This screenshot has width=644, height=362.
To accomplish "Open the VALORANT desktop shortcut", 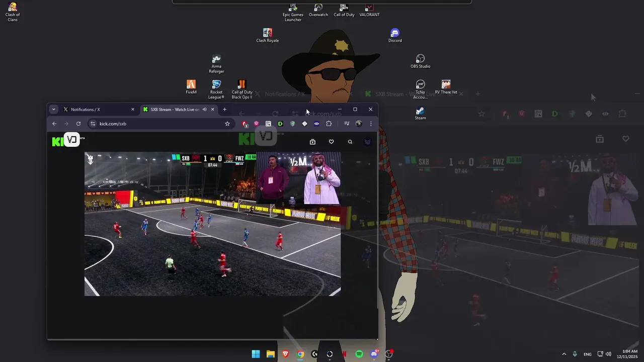I will point(369,10).
